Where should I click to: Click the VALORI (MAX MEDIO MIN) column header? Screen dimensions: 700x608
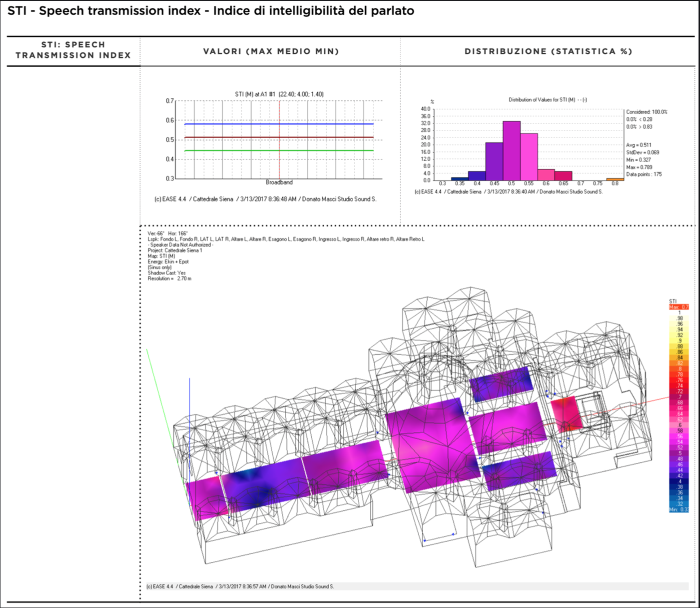(270, 51)
